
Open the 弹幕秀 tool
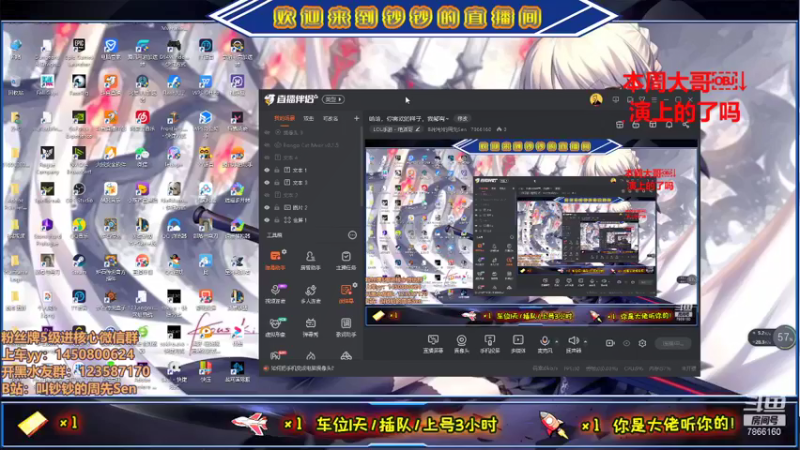click(310, 328)
